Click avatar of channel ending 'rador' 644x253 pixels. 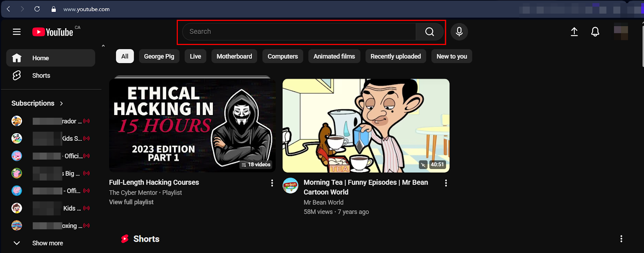17,121
